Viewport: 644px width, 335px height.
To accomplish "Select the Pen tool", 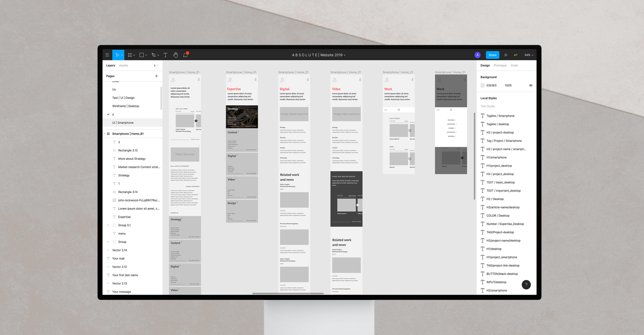I will pyautogui.click(x=153, y=55).
